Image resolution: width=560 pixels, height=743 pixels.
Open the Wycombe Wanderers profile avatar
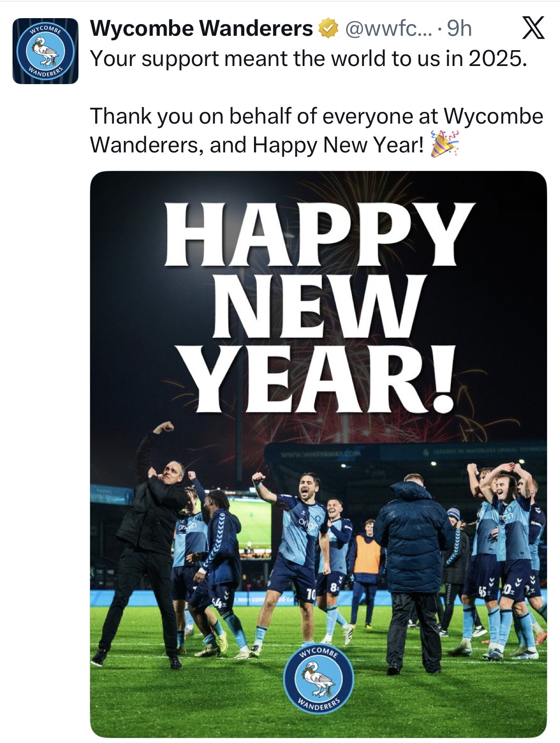(x=45, y=51)
